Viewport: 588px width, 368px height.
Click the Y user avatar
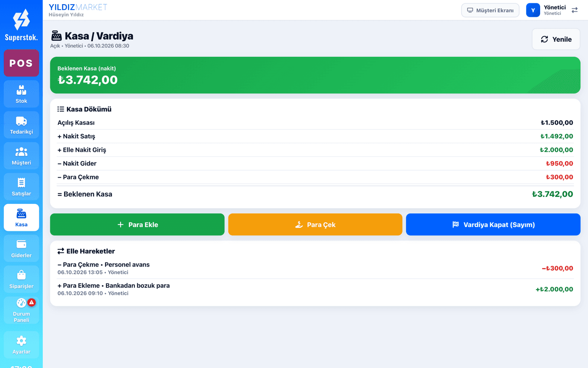(533, 10)
